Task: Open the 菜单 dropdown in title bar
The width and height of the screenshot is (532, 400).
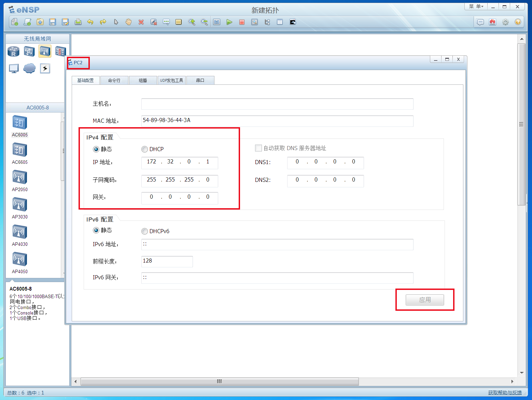Action: 476,6
